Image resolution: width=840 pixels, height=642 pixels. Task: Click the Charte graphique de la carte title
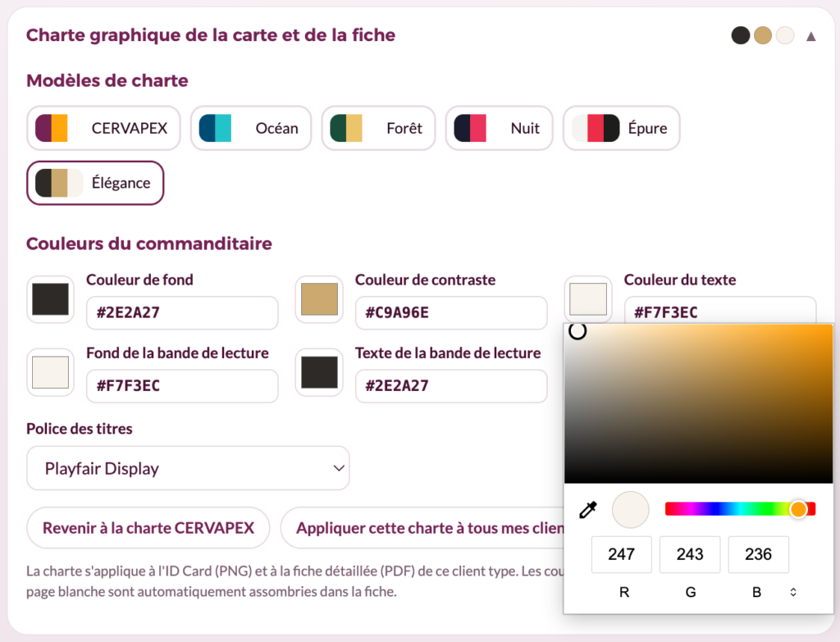coord(211,35)
